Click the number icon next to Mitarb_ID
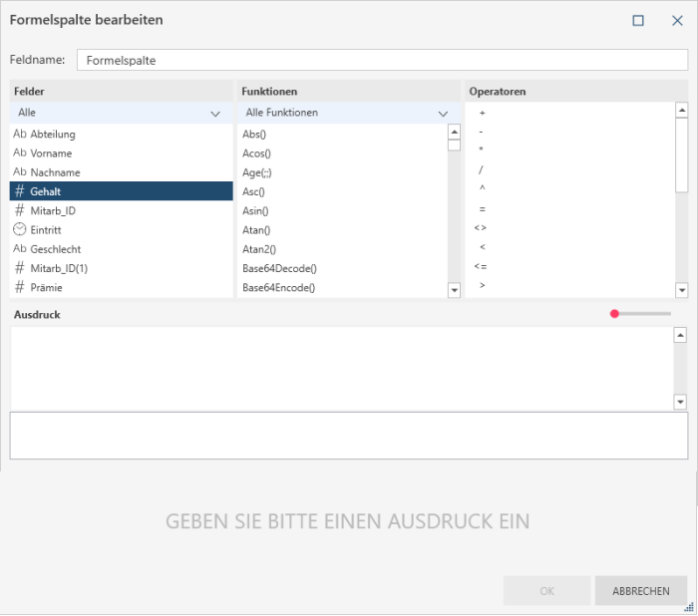 click(x=20, y=210)
